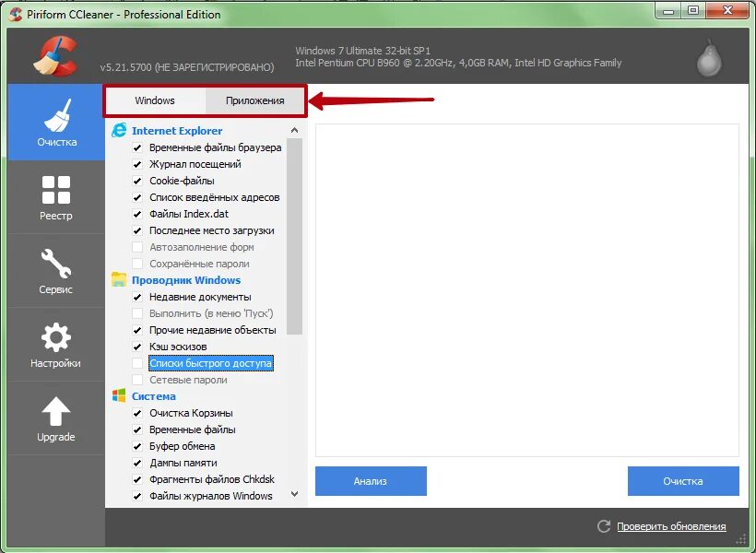Minimize the CCleaner window

tap(668, 11)
